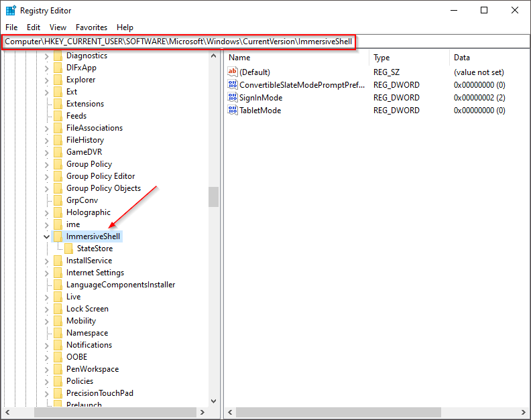The width and height of the screenshot is (531, 420).
Task: Click the Policies folder icon
Action: (x=58, y=381)
